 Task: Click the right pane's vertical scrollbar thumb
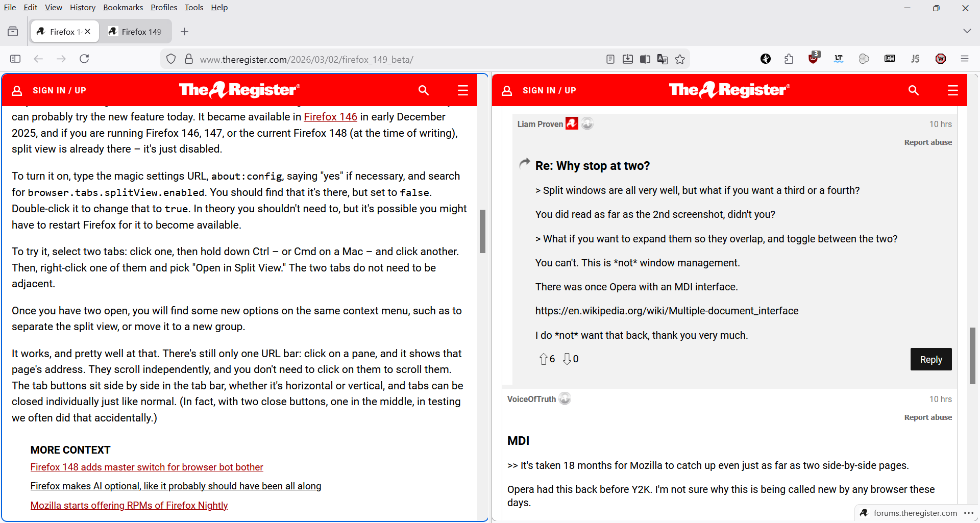click(972, 356)
